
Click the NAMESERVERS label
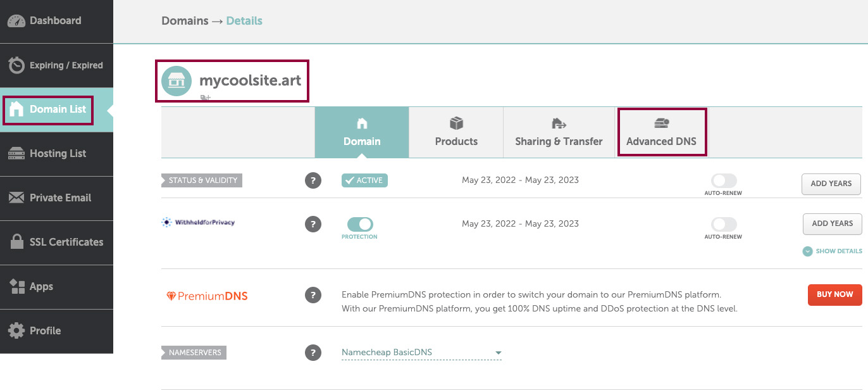(x=194, y=353)
